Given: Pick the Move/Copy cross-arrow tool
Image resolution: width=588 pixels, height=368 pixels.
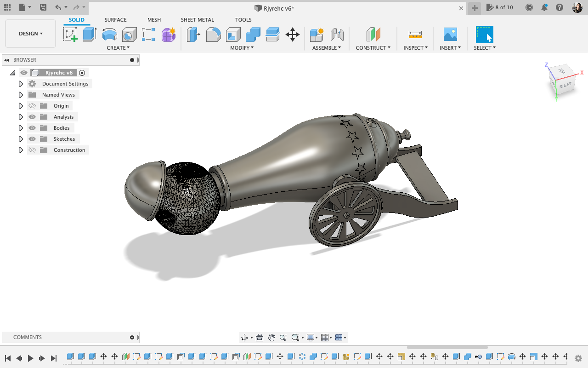Looking at the screenshot, I should 293,34.
